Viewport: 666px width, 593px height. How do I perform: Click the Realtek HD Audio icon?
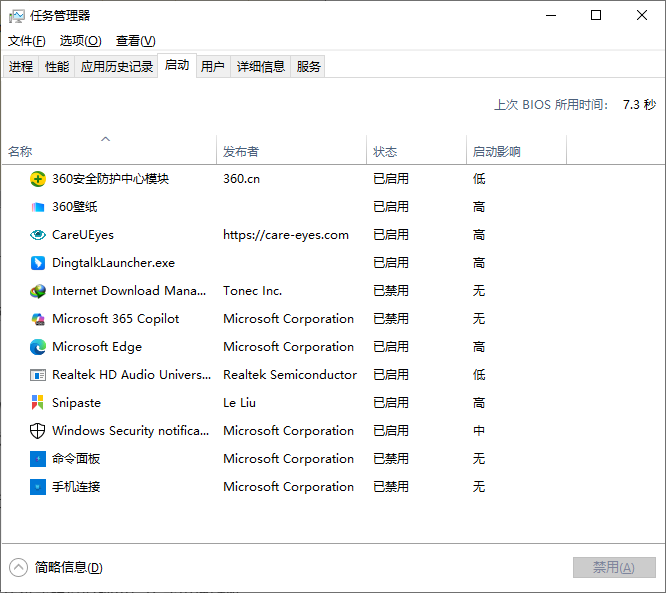click(38, 375)
